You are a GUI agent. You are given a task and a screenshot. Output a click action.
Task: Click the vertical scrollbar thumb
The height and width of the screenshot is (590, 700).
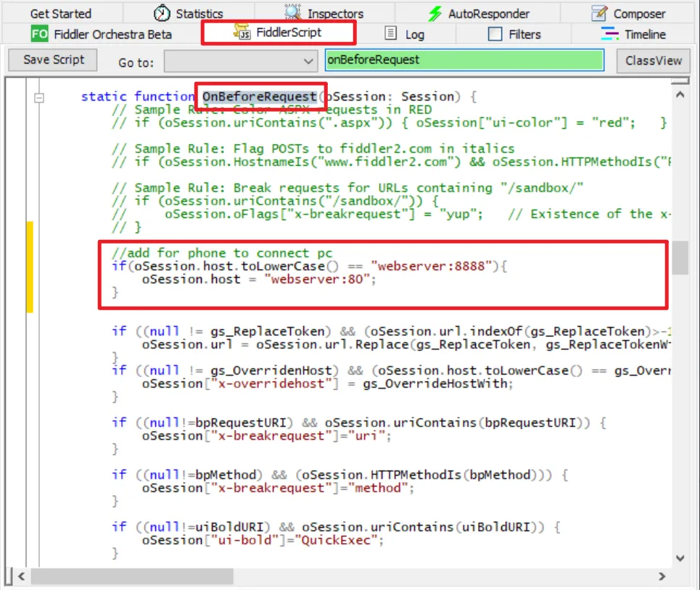[680, 258]
